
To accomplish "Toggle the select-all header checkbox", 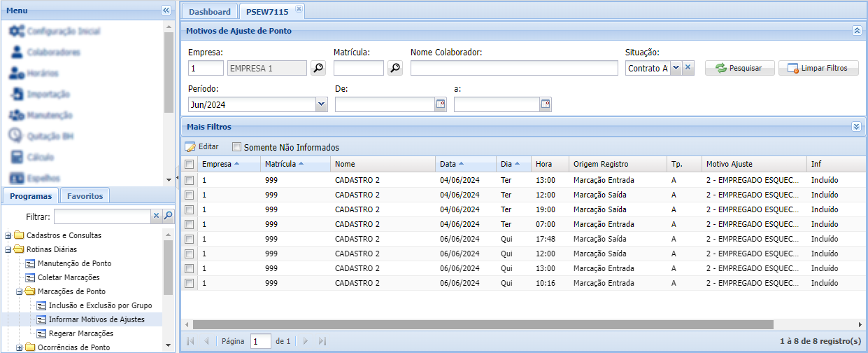I will (189, 165).
